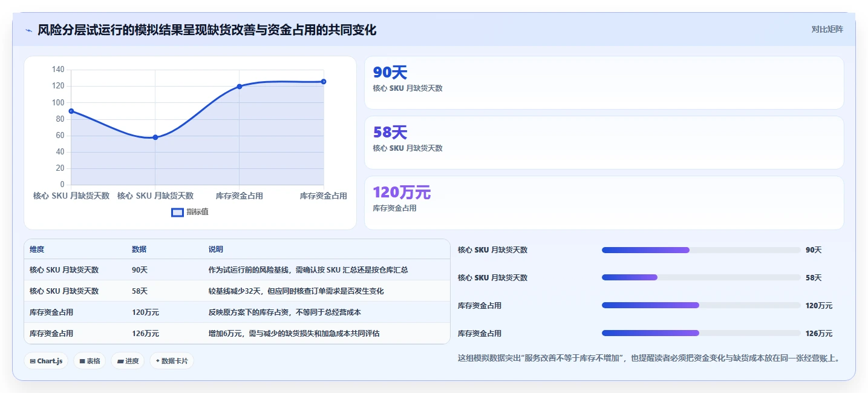This screenshot has height=393, width=868.
Task: Click the 58天 value right of its progress bar
Action: coord(814,278)
